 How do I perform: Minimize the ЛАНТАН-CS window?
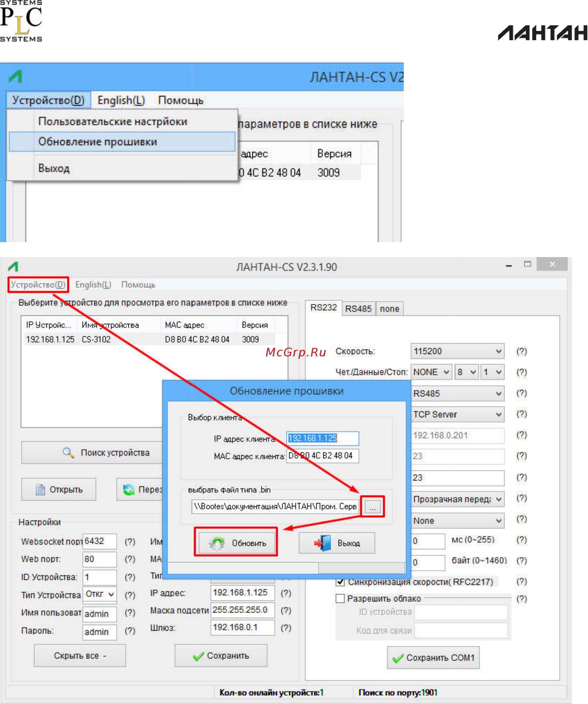pos(509,266)
